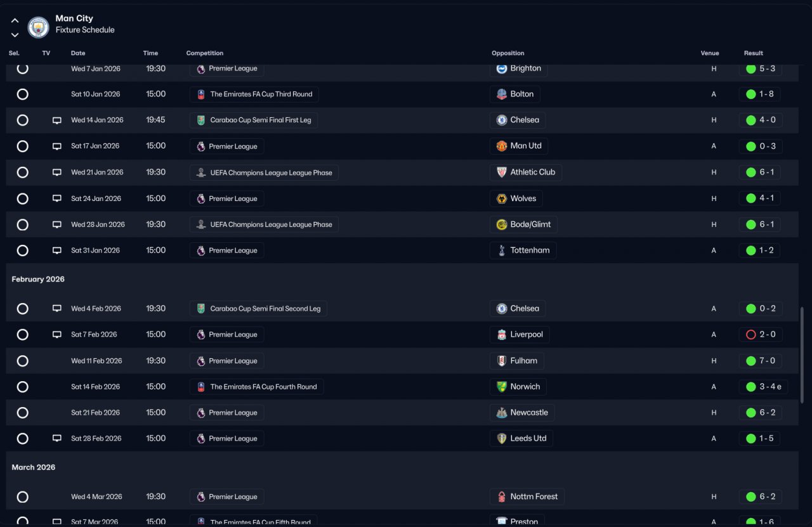The height and width of the screenshot is (527, 812).
Task: Click the Liverpool club badge
Action: click(x=502, y=335)
